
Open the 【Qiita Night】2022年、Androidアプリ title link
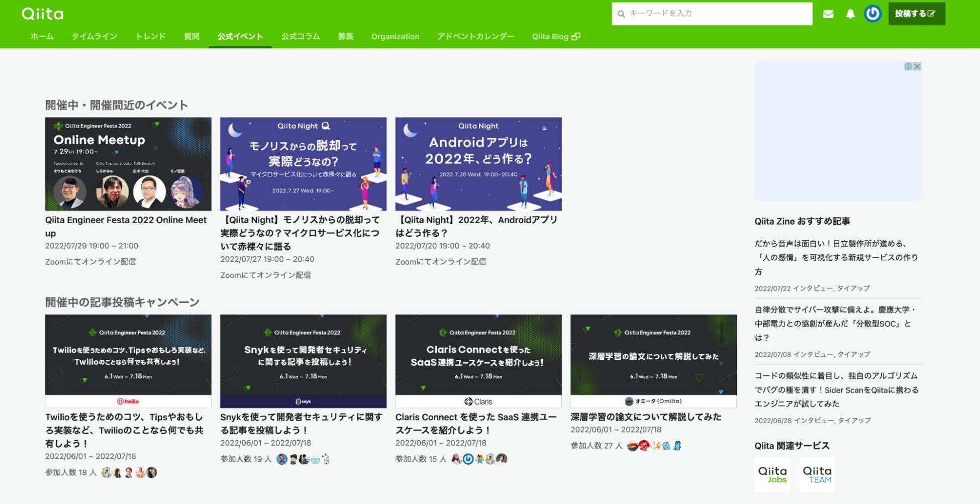476,227
